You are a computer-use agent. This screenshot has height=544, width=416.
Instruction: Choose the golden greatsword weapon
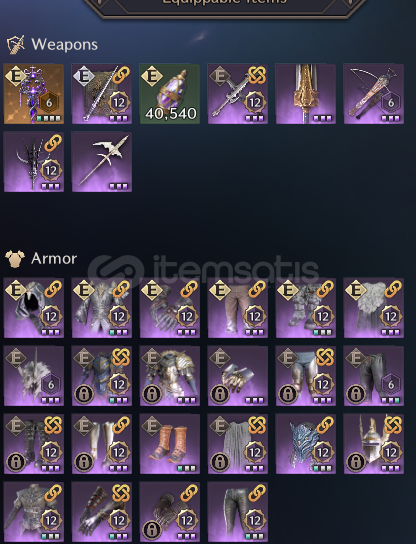click(306, 94)
